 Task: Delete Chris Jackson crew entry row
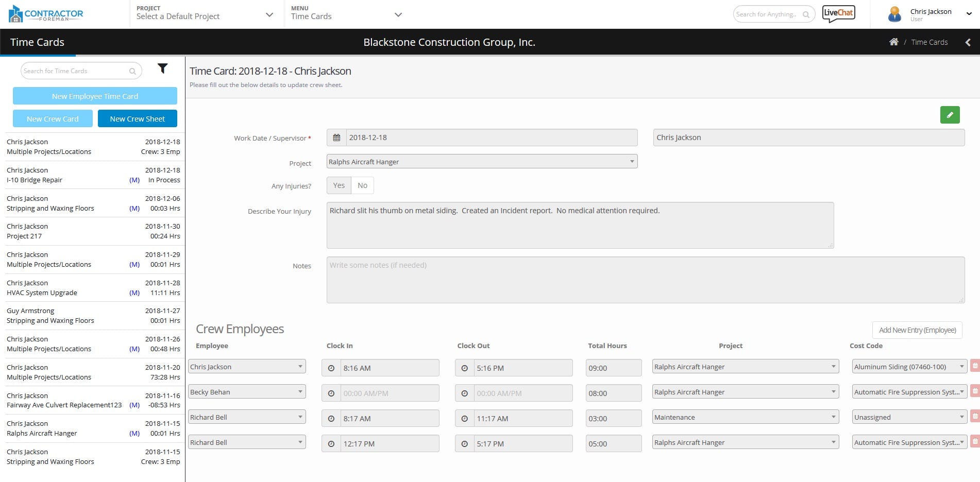974,366
